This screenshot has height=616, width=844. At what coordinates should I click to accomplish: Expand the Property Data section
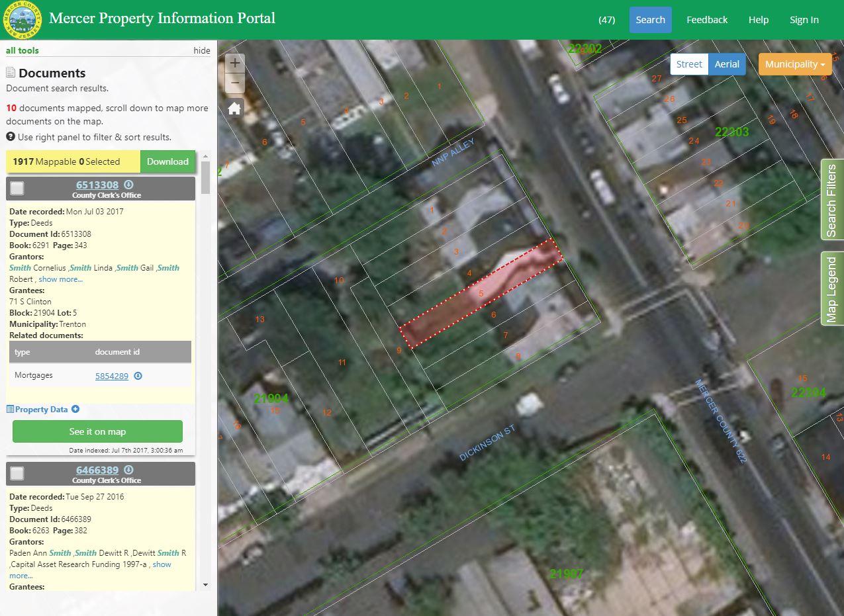[41, 410]
